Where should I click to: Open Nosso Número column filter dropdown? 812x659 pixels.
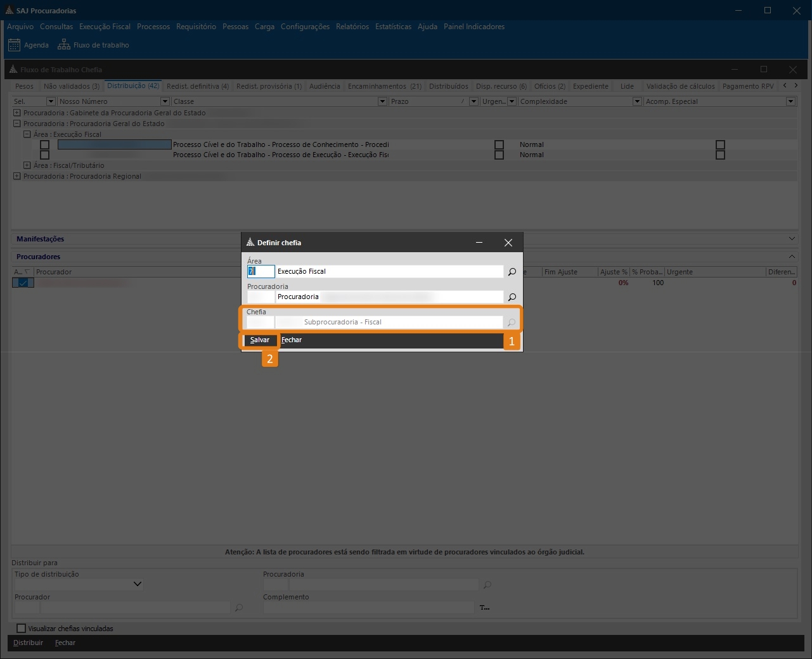(165, 101)
